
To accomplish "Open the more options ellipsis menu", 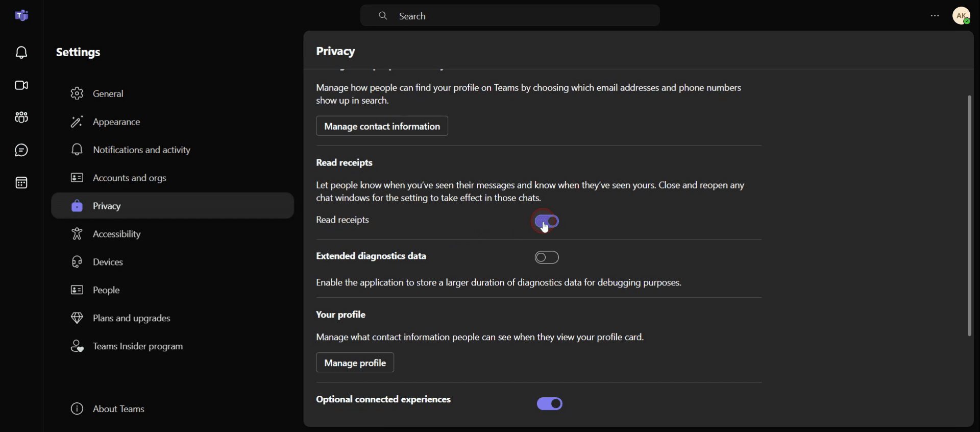I will pos(935,16).
